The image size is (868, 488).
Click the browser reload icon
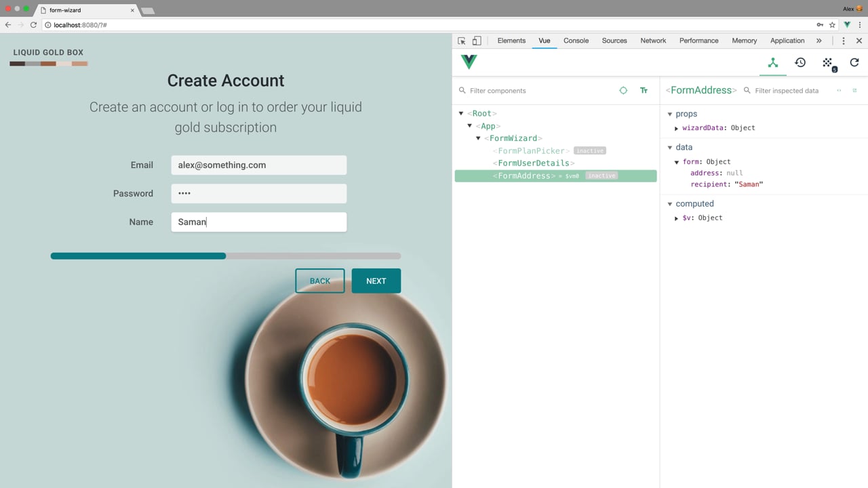(x=33, y=24)
